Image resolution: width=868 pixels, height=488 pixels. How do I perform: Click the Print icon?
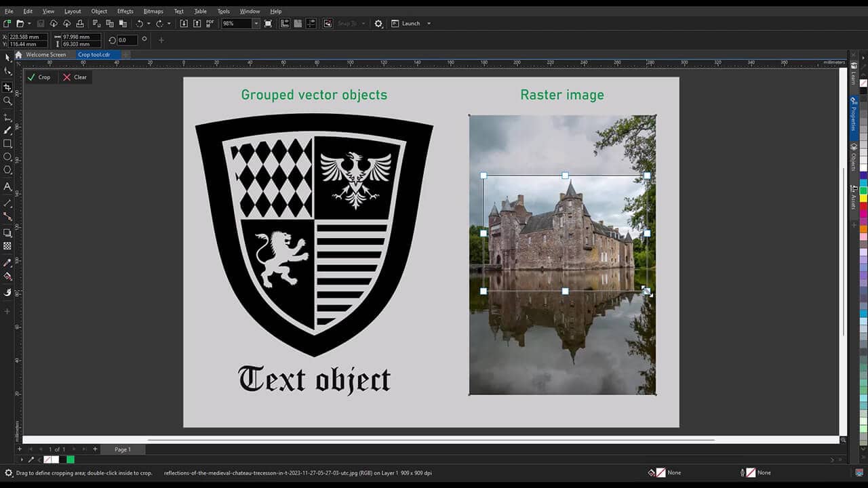pyautogui.click(x=80, y=23)
